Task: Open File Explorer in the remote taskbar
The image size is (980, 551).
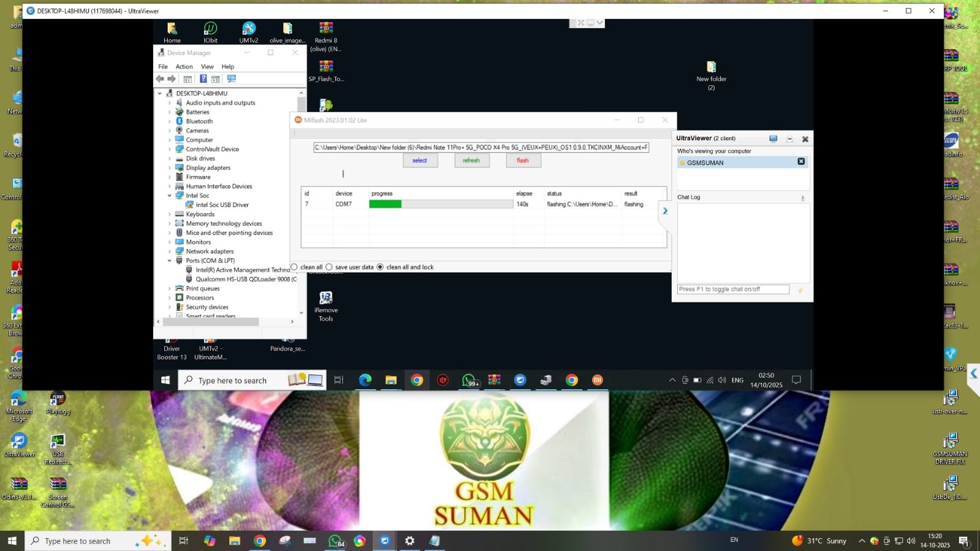Action: 391,380
